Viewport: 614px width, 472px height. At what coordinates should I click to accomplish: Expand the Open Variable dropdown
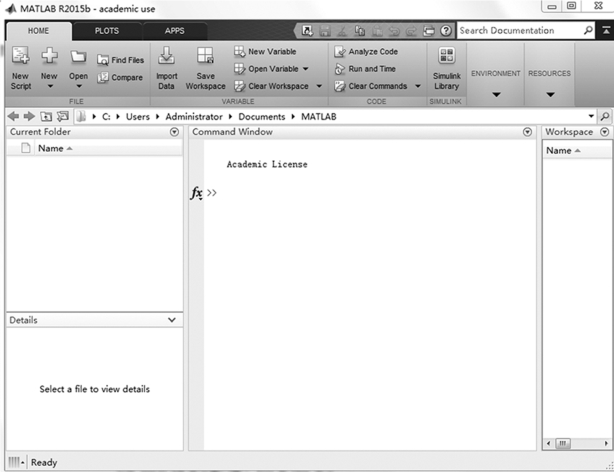305,69
